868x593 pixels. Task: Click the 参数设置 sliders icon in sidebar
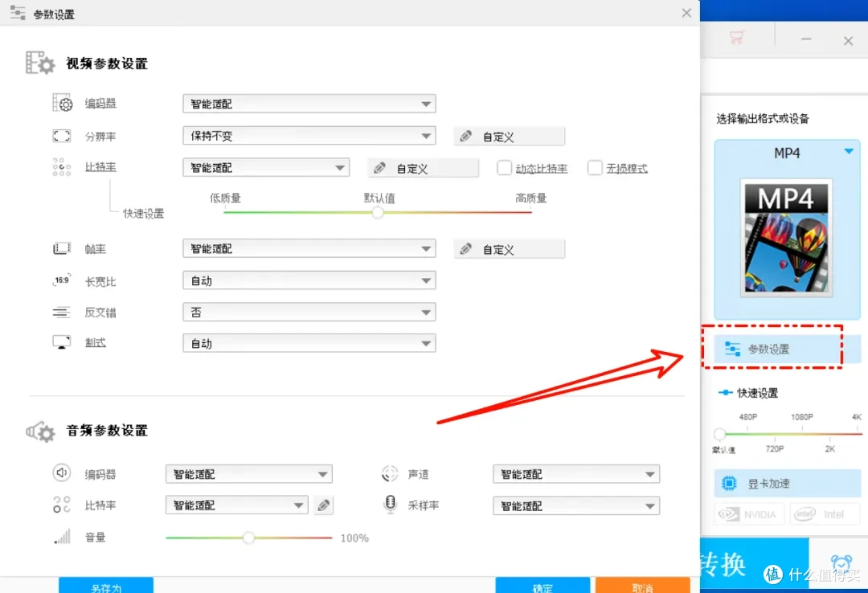[732, 349]
